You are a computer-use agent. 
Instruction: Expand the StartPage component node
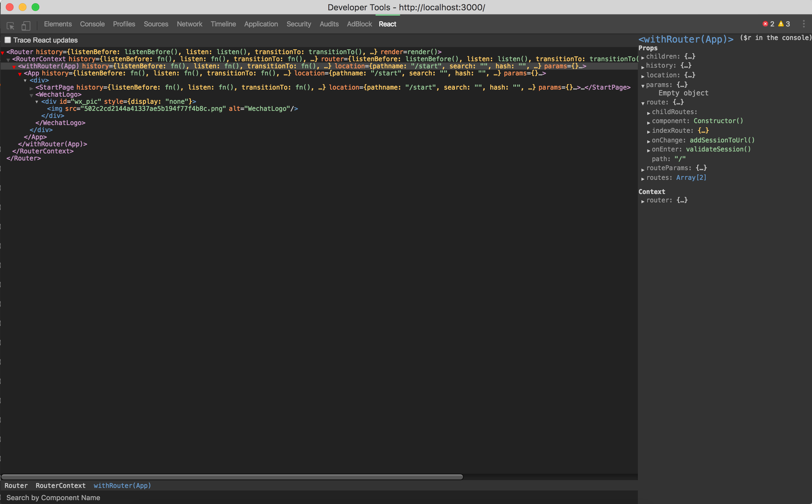(x=31, y=88)
